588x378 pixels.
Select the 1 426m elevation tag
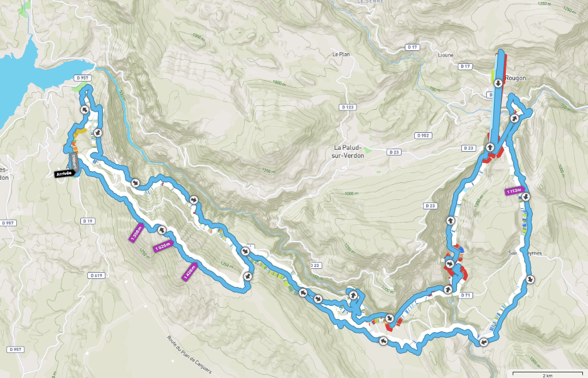click(x=190, y=271)
